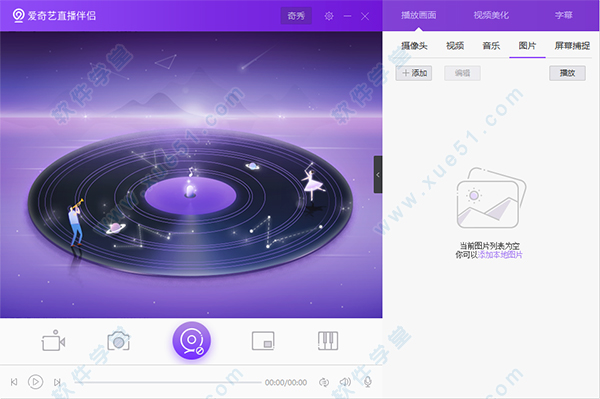The width and height of the screenshot is (600, 399).
Task: Switch to the 视频美化 tab
Action: click(491, 15)
